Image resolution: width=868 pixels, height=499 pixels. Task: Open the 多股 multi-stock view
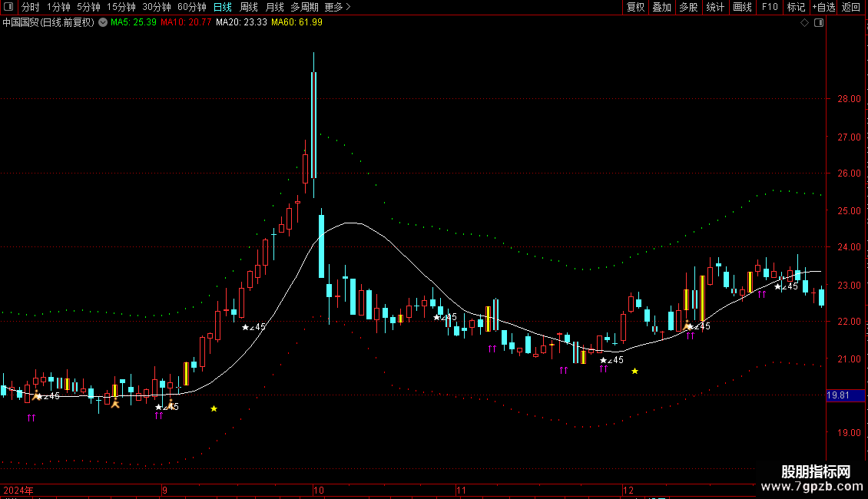tap(688, 7)
